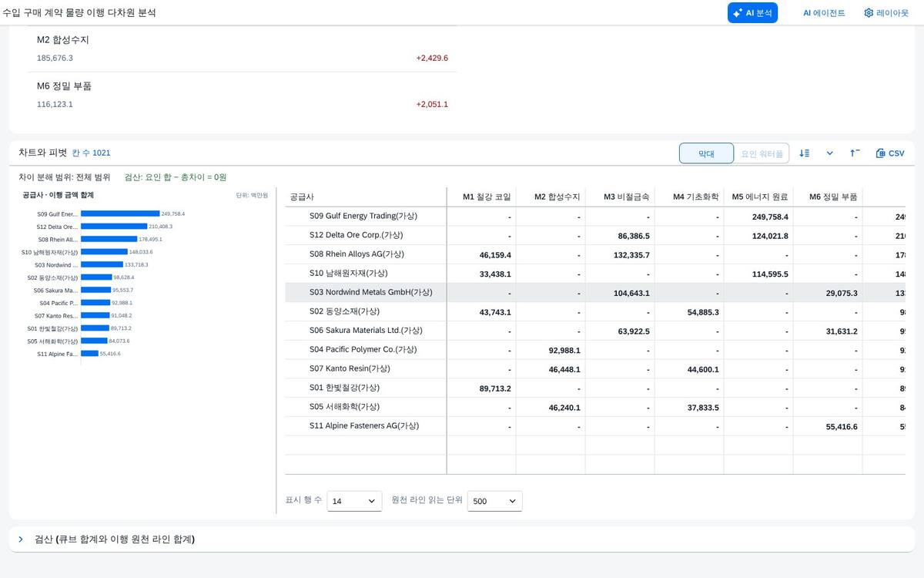
Task: Select the S03 Nordwind Metals GmbH row name
Action: tap(371, 292)
